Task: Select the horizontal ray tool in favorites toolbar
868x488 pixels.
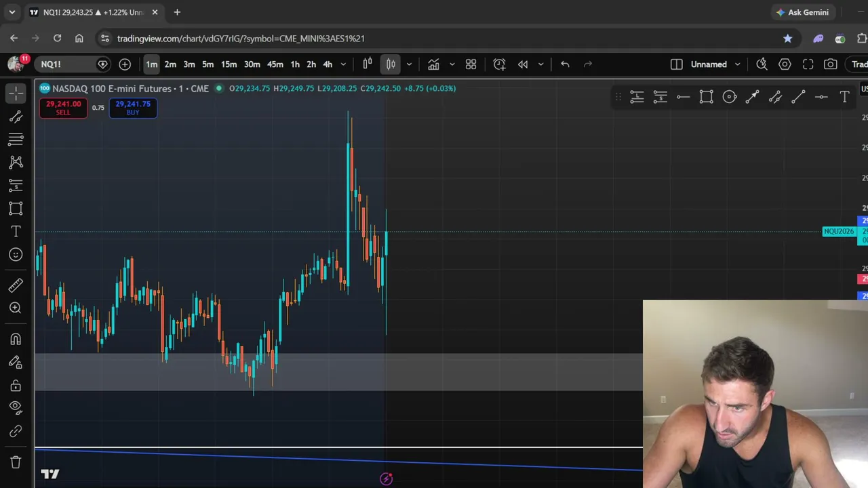Action: click(683, 98)
